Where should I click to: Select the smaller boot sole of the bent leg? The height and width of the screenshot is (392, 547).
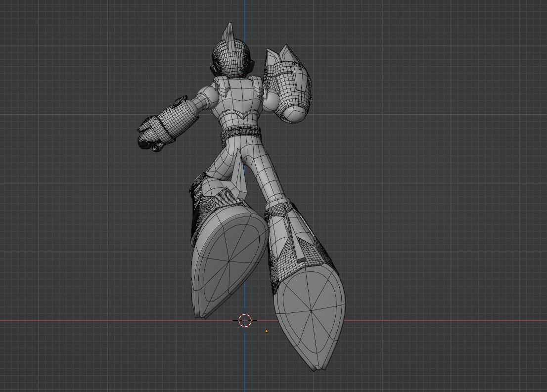(228, 261)
